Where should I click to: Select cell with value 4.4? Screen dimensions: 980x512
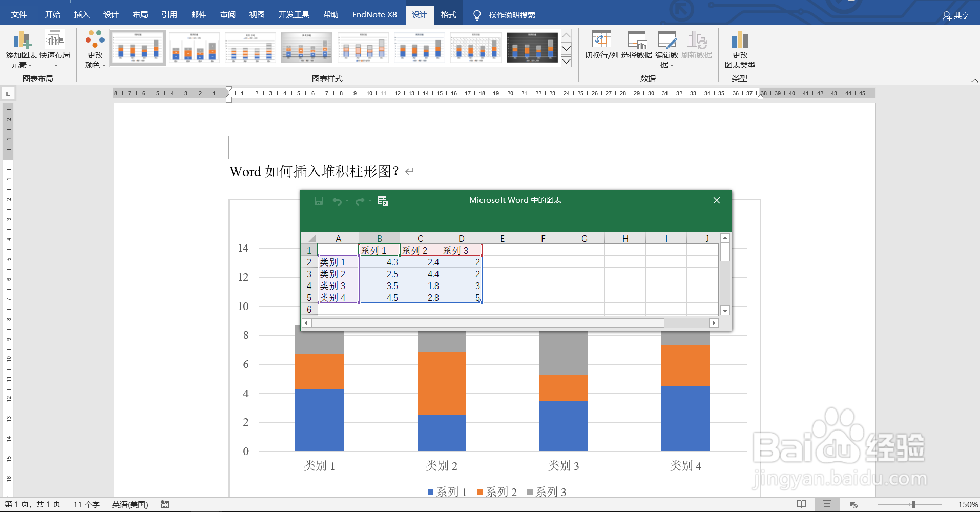point(420,274)
